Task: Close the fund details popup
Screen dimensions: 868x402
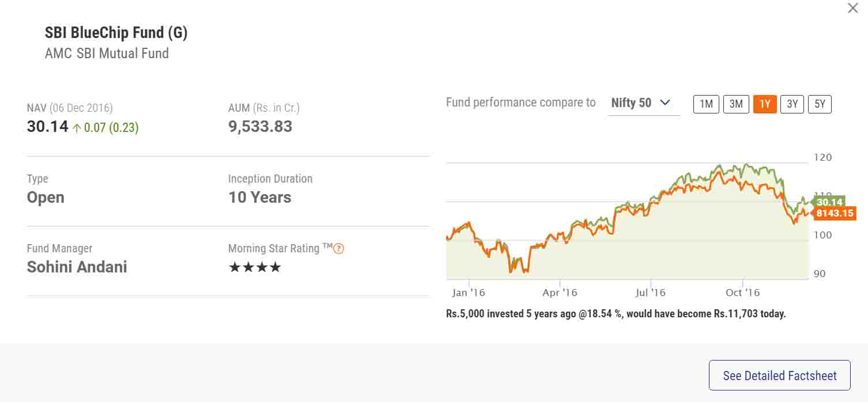Action: click(x=852, y=8)
